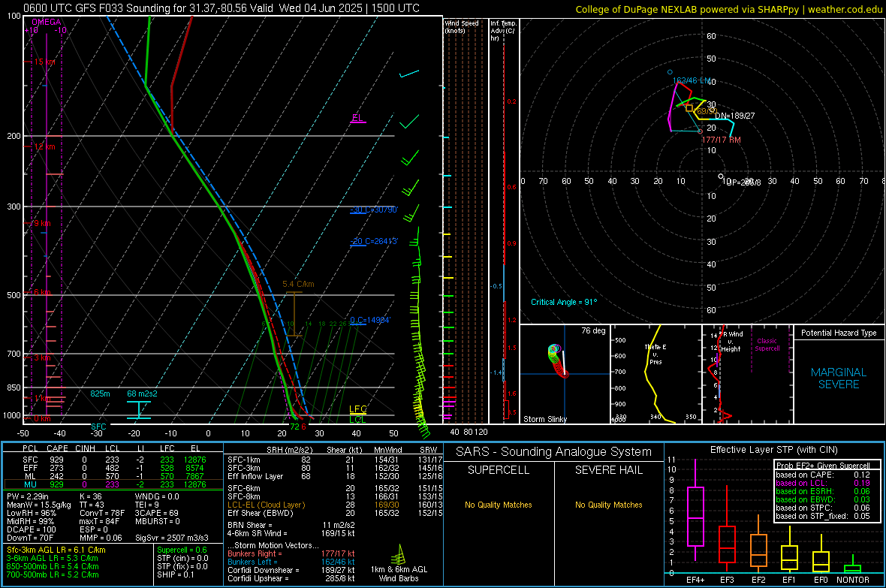This screenshot has width=886, height=588.
Task: Click the Corfidi Downshear = 189/27 kt line
Action: pos(291,570)
